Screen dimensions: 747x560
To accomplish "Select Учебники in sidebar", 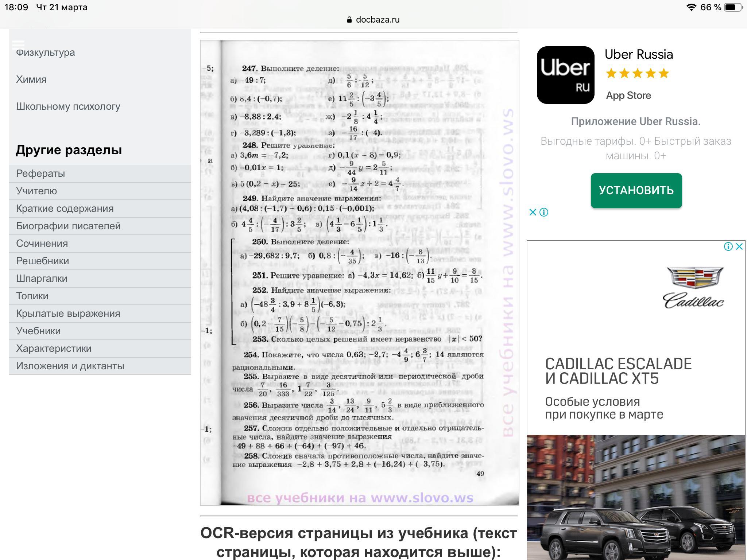I will point(38,331).
